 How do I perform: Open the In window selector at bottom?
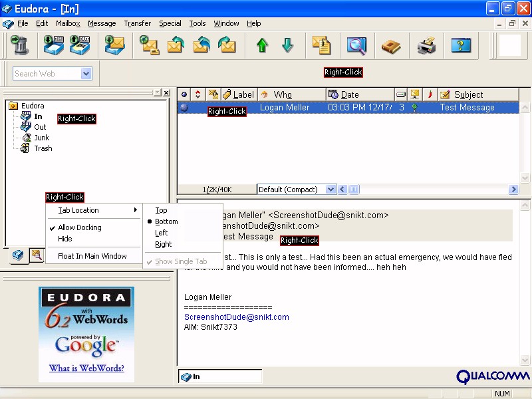[220, 376]
